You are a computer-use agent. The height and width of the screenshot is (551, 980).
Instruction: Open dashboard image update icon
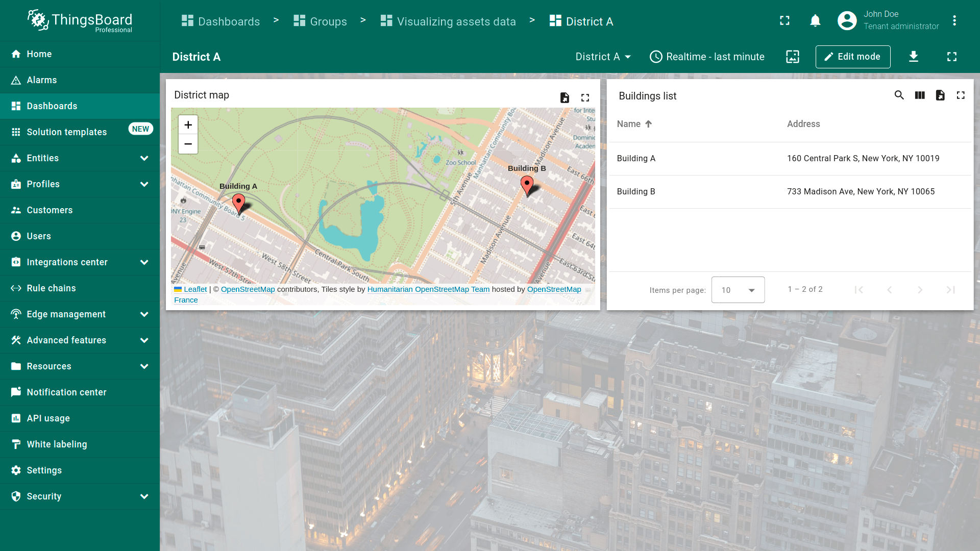(793, 57)
